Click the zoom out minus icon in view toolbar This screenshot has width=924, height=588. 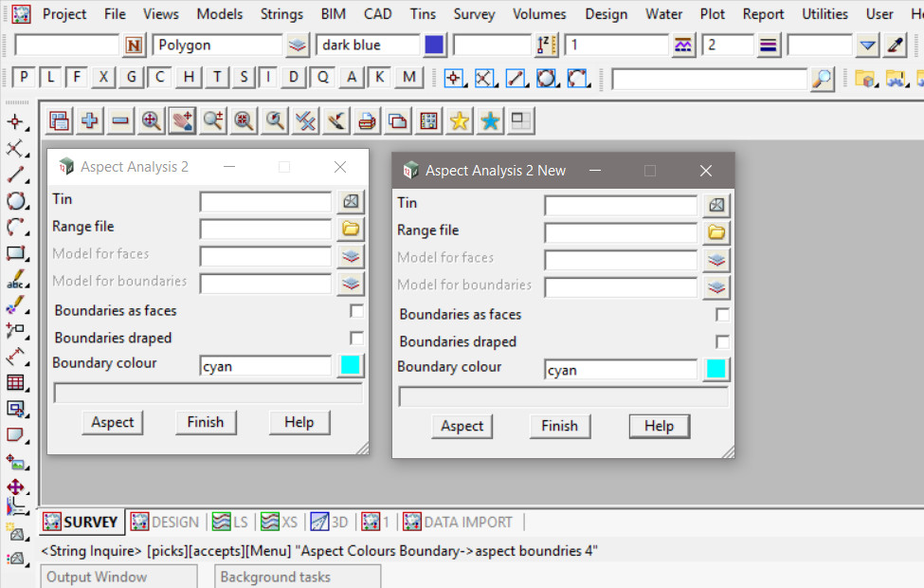point(120,120)
